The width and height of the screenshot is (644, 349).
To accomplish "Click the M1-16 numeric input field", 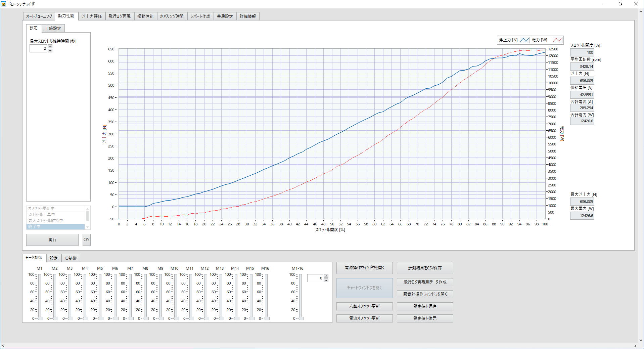I will point(315,278).
